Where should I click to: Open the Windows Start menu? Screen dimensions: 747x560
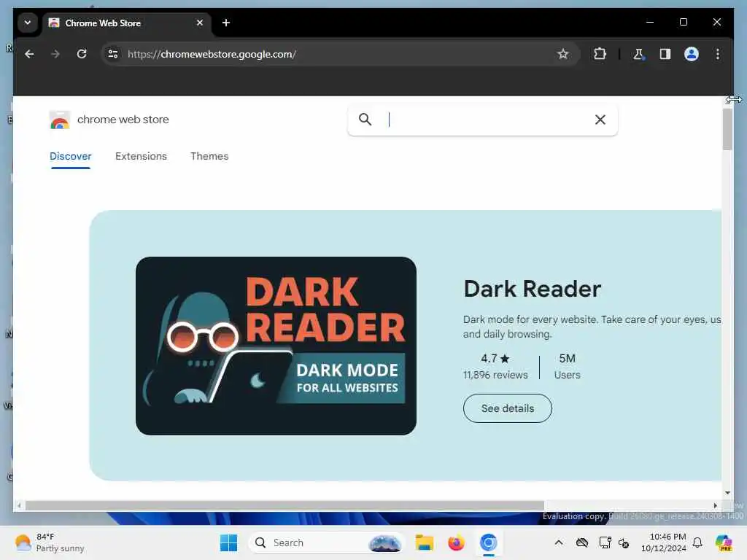click(228, 542)
